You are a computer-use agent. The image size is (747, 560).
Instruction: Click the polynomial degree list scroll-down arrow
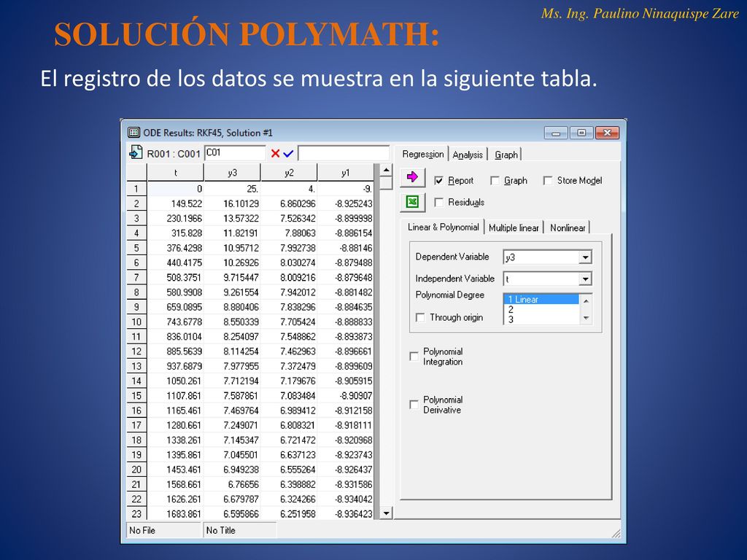click(x=586, y=318)
